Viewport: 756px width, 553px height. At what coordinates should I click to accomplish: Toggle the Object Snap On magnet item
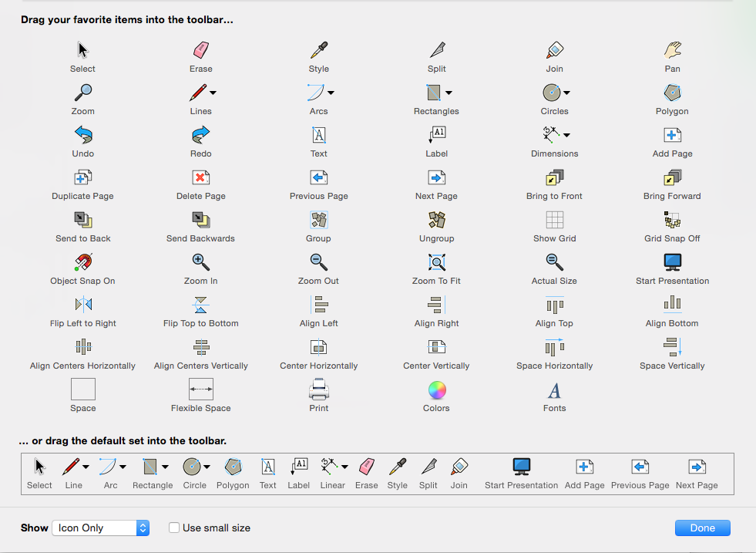83,263
